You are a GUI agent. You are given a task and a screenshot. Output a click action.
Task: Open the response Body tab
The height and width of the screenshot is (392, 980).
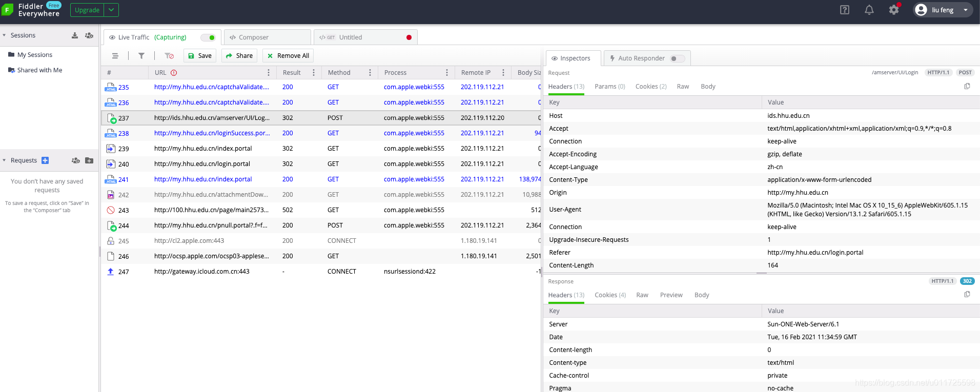(702, 295)
